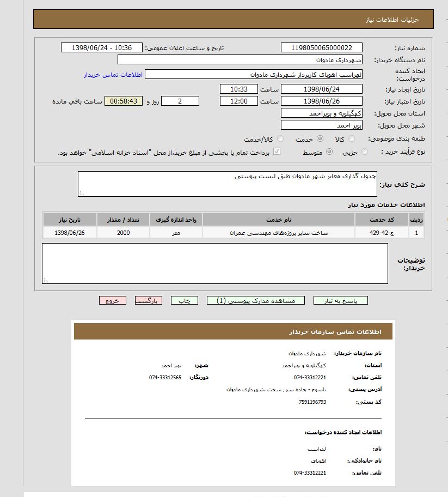This screenshot has width=448, height=497.
Task: Toggle the 'اسناد خزانه اسلامی' payment checkbox
Action: [x=277, y=153]
